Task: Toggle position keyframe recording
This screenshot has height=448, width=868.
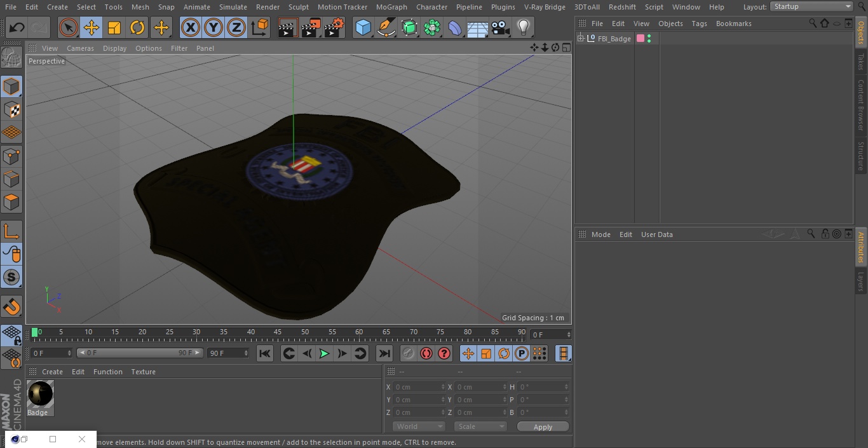Action: [468, 353]
